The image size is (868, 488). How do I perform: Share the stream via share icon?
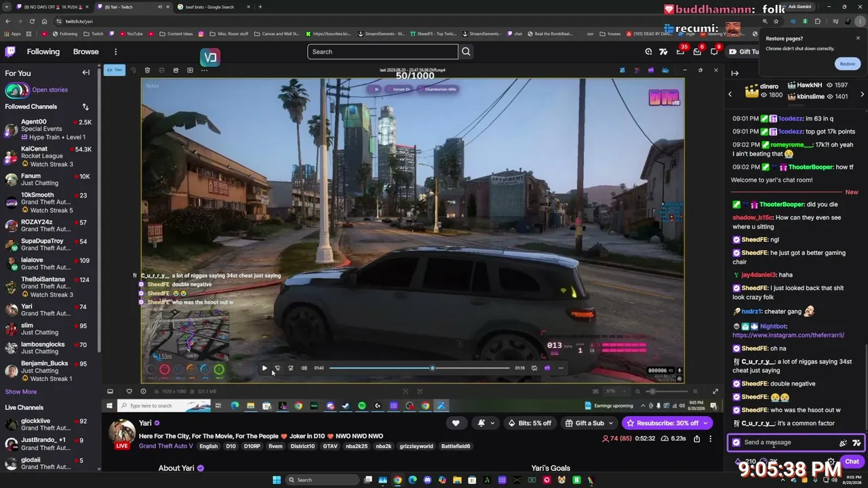click(696, 439)
